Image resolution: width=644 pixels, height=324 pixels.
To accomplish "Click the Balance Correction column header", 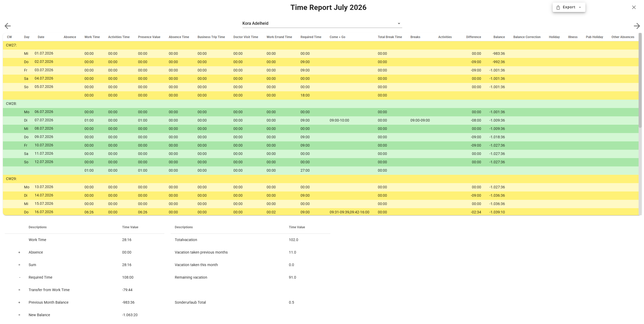I will coord(527,37).
